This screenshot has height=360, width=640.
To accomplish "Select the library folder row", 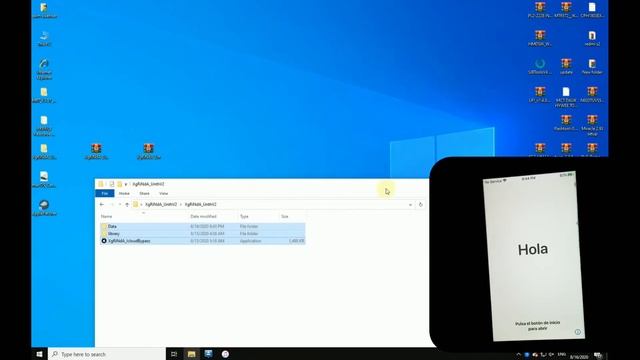I will (x=202, y=233).
